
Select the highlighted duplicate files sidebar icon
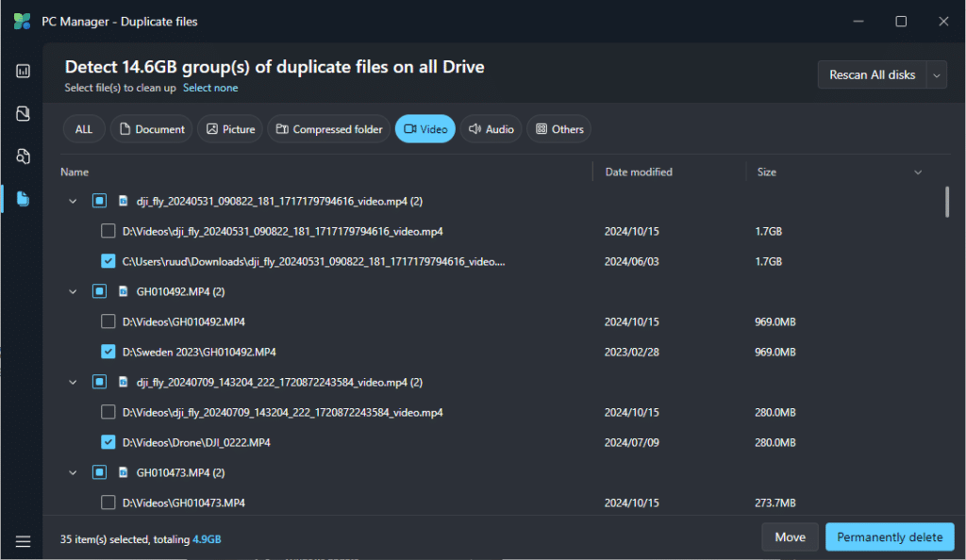(23, 199)
